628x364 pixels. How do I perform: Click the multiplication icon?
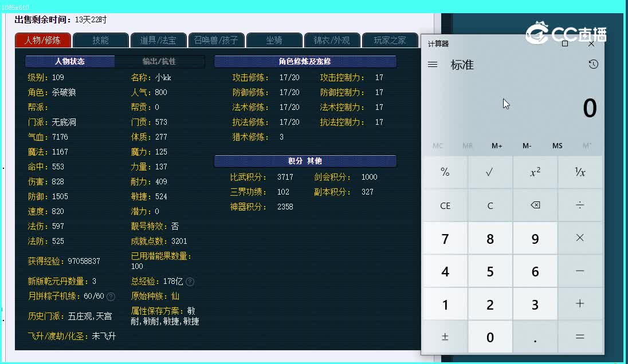coord(580,238)
